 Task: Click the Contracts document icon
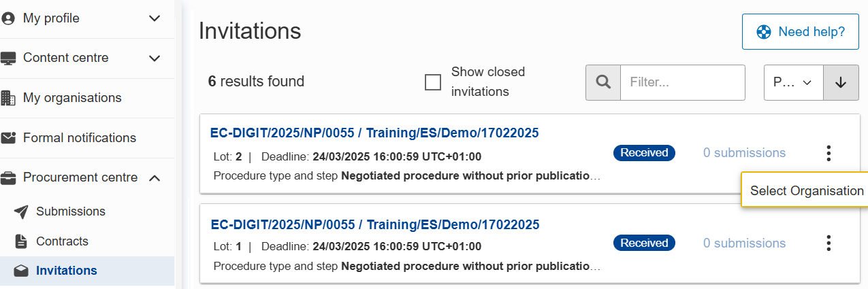21,241
